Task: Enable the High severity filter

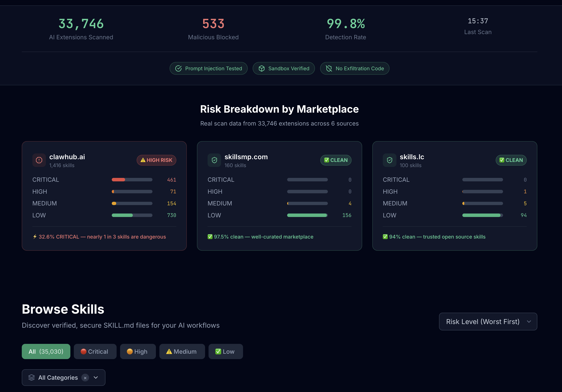Action: [138, 351]
